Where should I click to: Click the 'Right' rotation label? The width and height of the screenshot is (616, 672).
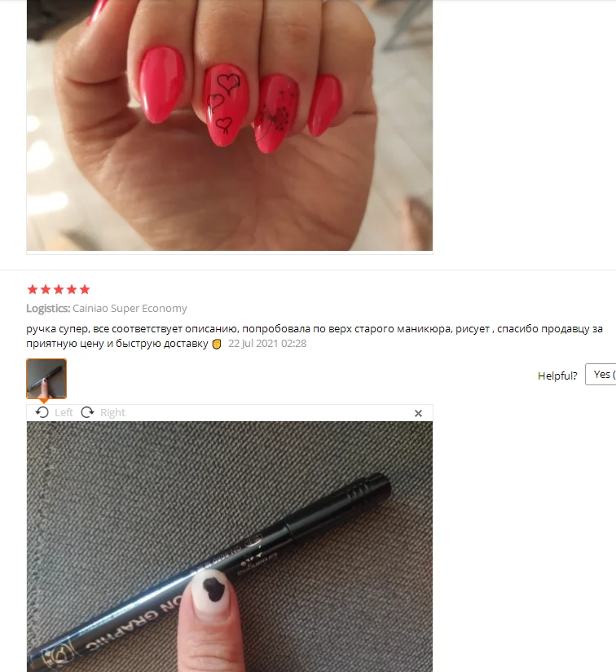pyautogui.click(x=112, y=413)
